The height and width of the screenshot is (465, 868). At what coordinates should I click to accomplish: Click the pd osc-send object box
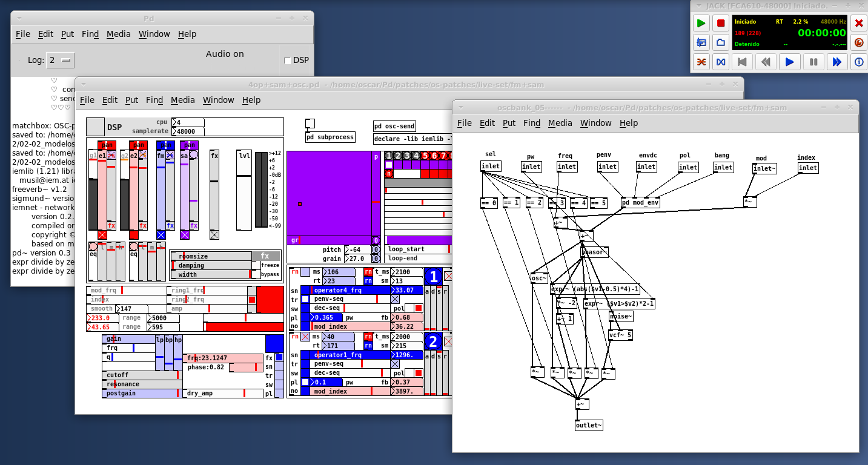(394, 127)
